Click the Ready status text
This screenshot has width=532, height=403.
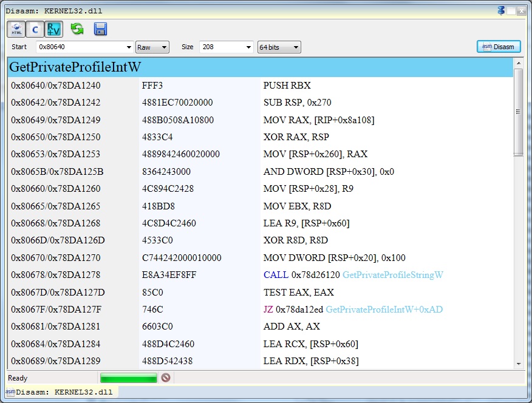point(18,378)
